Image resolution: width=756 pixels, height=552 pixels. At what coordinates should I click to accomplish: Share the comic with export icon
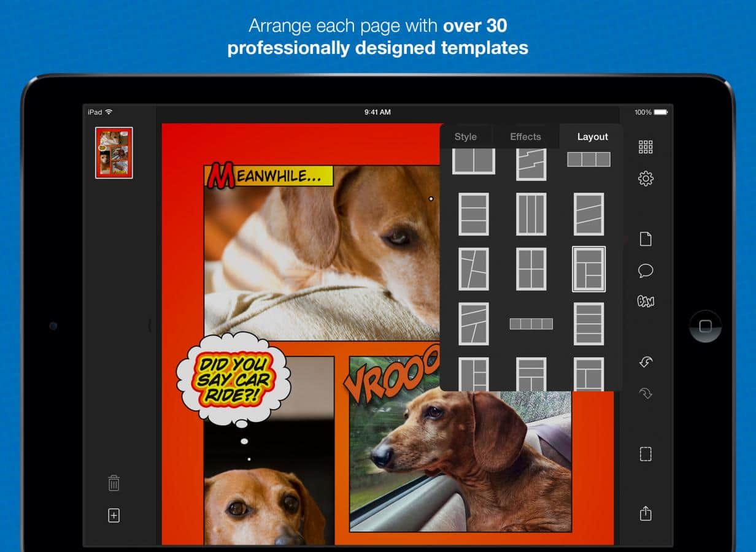(x=646, y=513)
